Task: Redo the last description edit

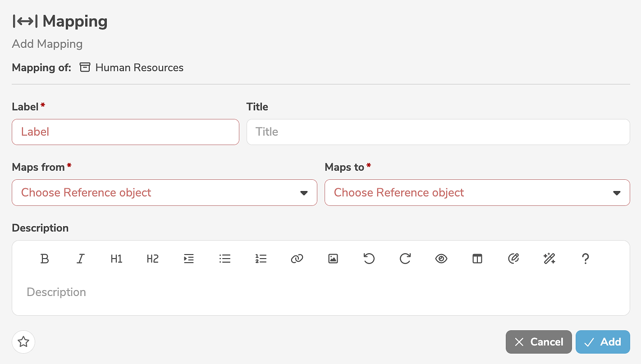Action: click(405, 259)
